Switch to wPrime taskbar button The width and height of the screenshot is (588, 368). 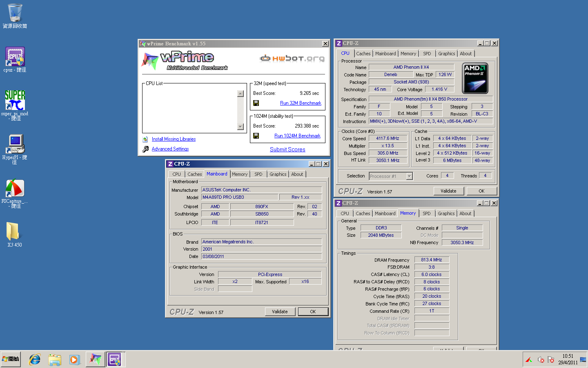[95, 359]
